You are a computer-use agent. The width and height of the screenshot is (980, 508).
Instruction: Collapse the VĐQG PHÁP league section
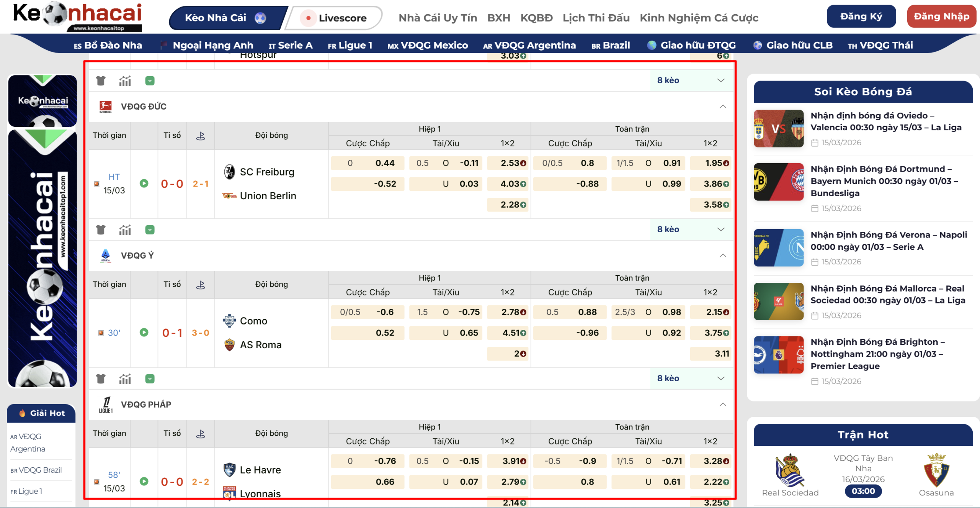tap(722, 404)
